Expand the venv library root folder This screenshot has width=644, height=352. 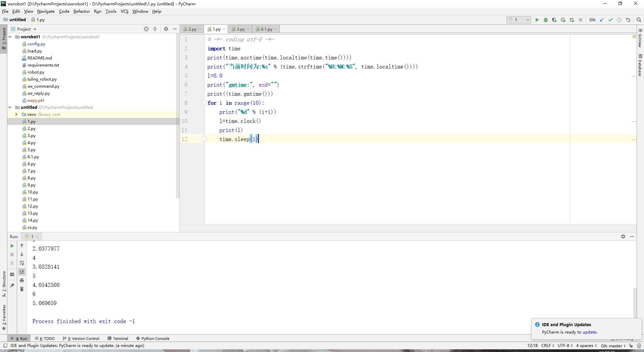click(x=16, y=115)
